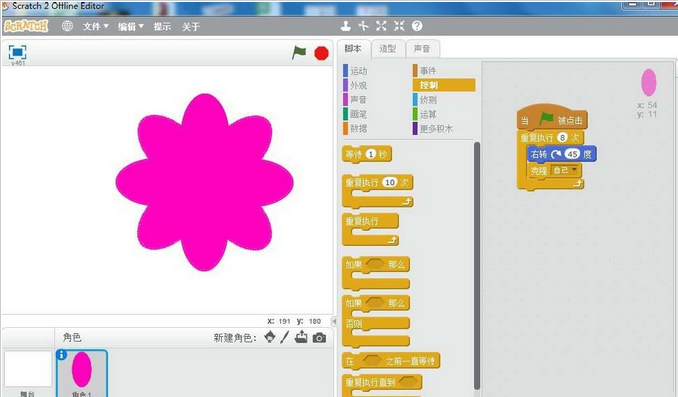678x397 pixels.
Task: Choose new sprite from library
Action: click(270, 337)
